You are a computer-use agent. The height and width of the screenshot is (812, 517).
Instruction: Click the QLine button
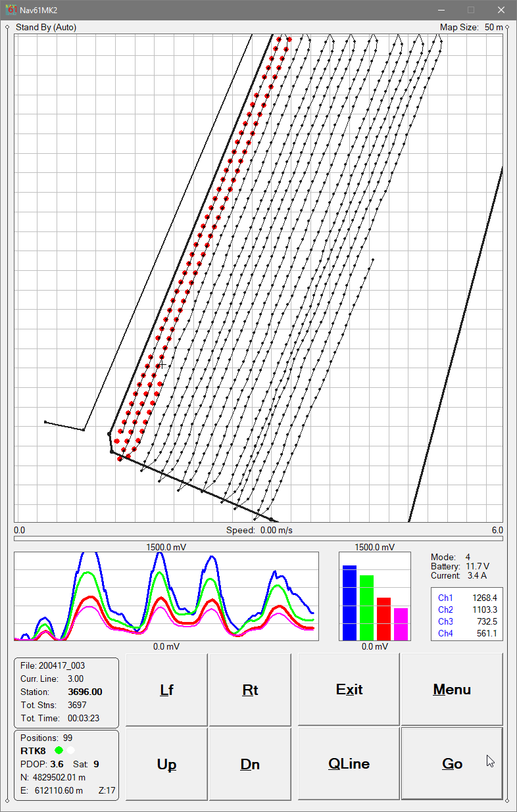(x=349, y=764)
